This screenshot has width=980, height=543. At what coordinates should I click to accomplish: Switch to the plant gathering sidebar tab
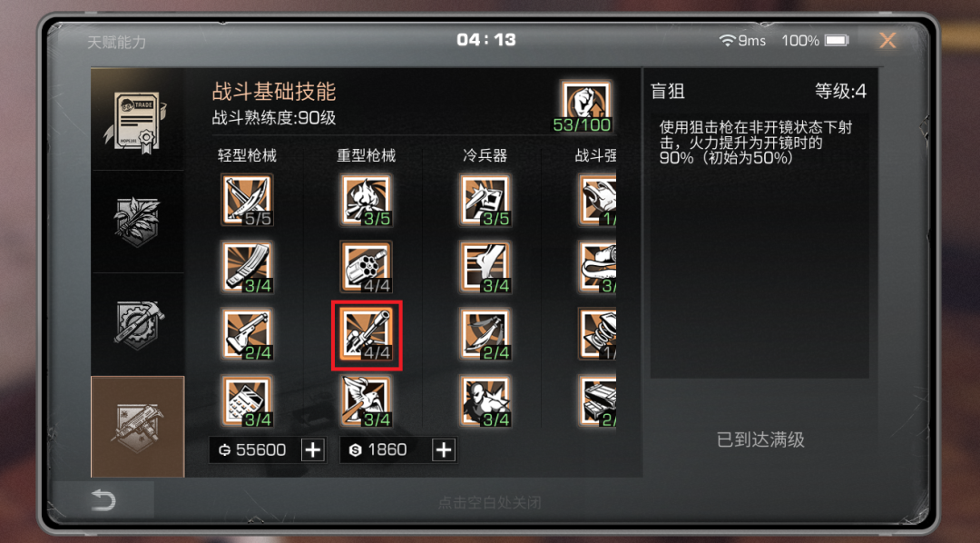pyautogui.click(x=138, y=222)
